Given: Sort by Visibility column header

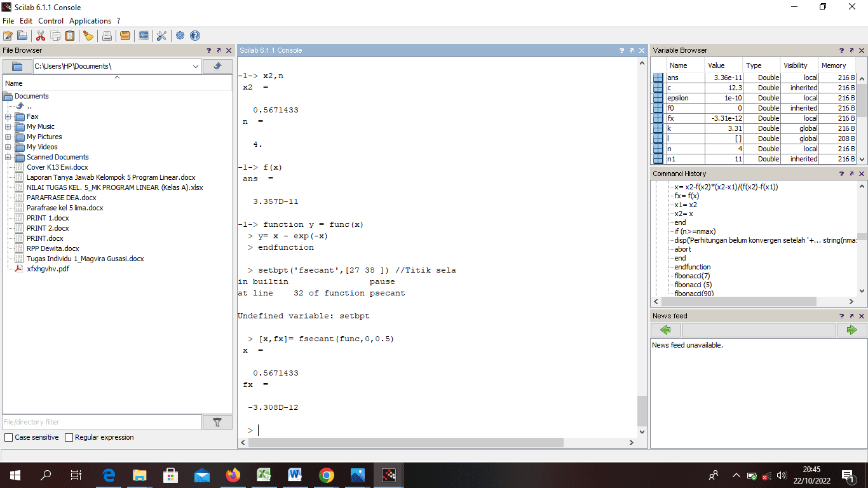Looking at the screenshot, I should pos(798,65).
